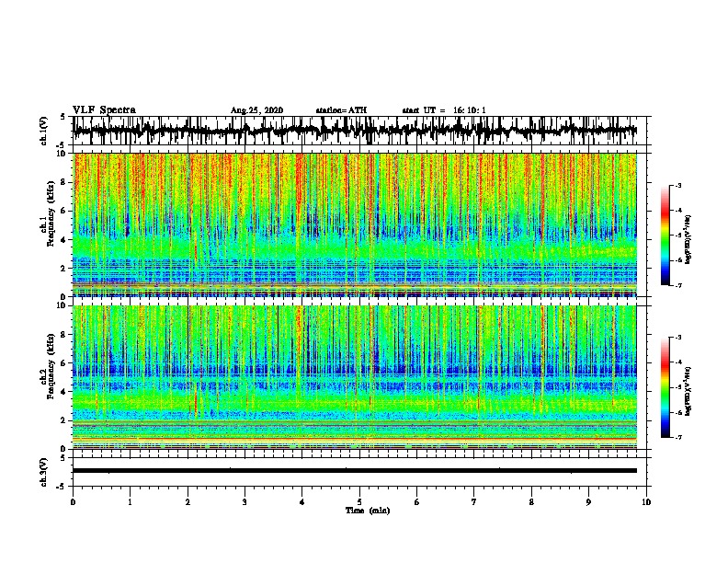Click the ch.1 "Frequency (kHz)" axis label
The width and height of the screenshot is (728, 563).
(51, 214)
